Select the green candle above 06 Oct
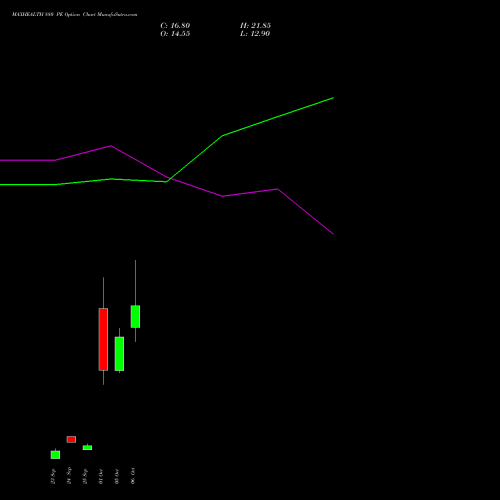This screenshot has height=500, width=500. 135,316
